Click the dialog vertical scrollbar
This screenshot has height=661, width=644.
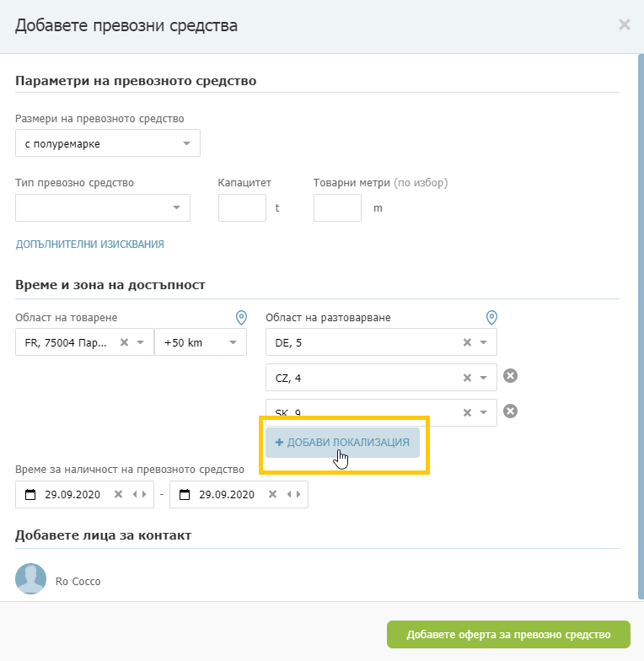tap(641, 327)
